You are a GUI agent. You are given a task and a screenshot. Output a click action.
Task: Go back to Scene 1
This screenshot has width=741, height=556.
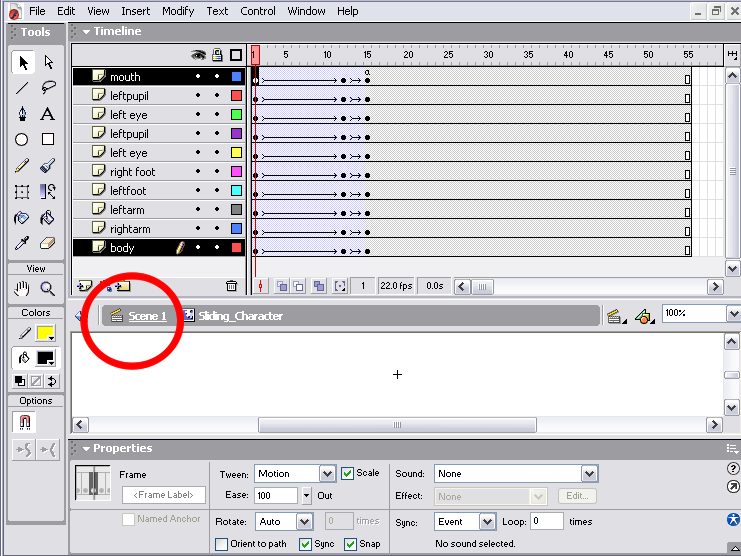(x=147, y=316)
